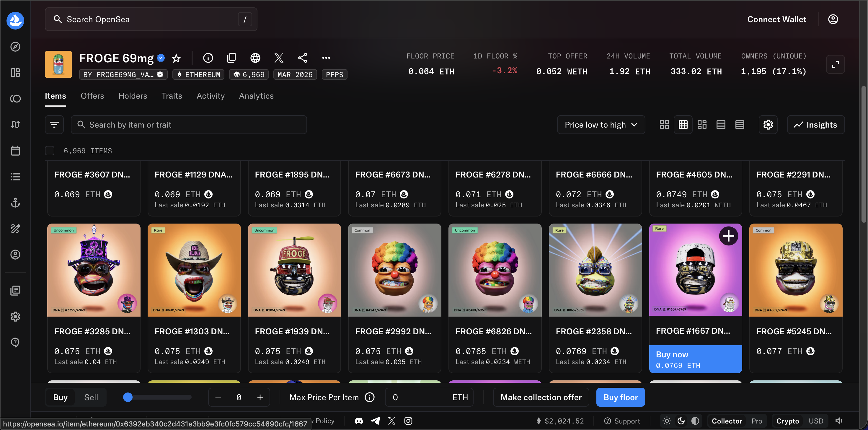Open the FROGE #2358 laser-beam thumbnail
868x430 pixels.
coord(595,270)
